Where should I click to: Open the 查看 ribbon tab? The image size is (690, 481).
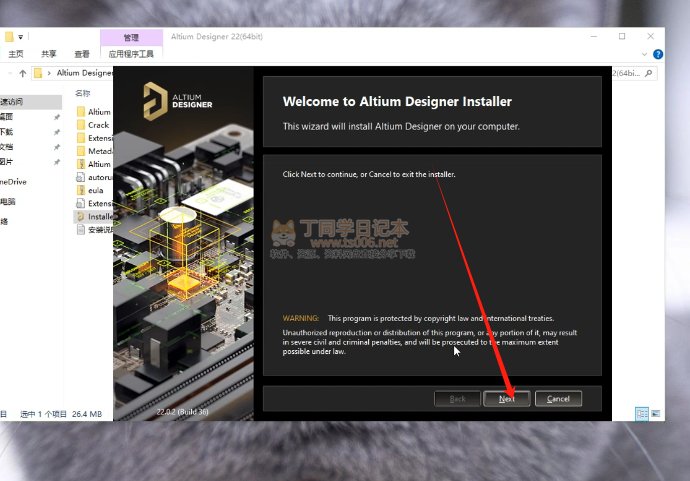pyautogui.click(x=82, y=54)
